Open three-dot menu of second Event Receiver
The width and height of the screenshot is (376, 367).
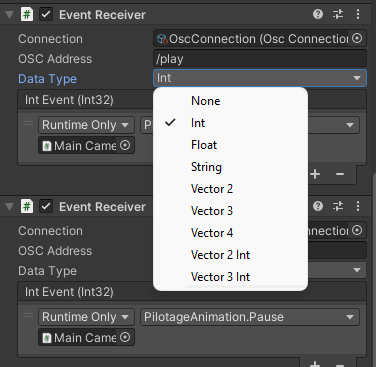pyautogui.click(x=358, y=206)
